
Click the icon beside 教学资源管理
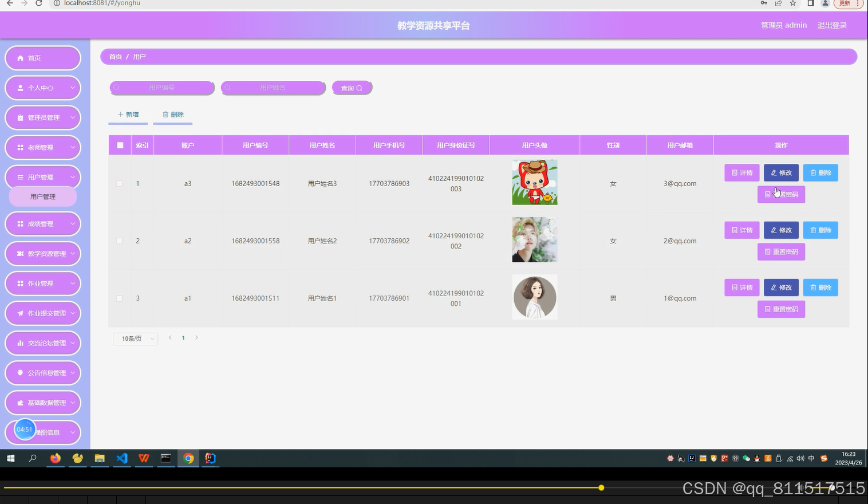(x=21, y=254)
